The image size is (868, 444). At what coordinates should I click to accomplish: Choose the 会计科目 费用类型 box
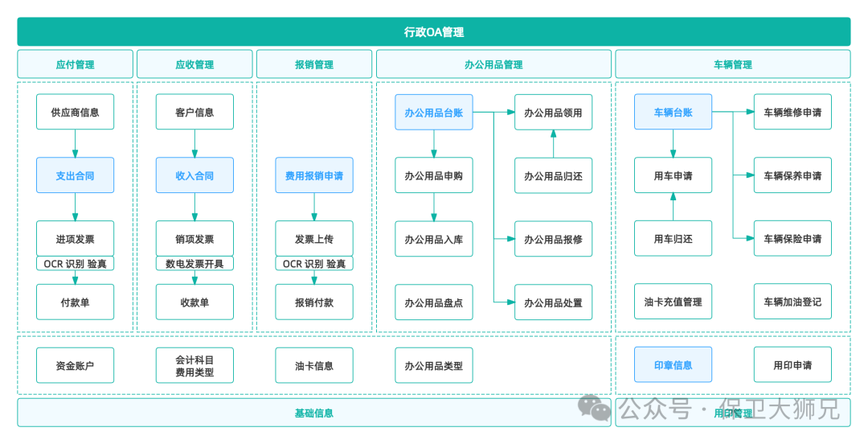point(194,365)
